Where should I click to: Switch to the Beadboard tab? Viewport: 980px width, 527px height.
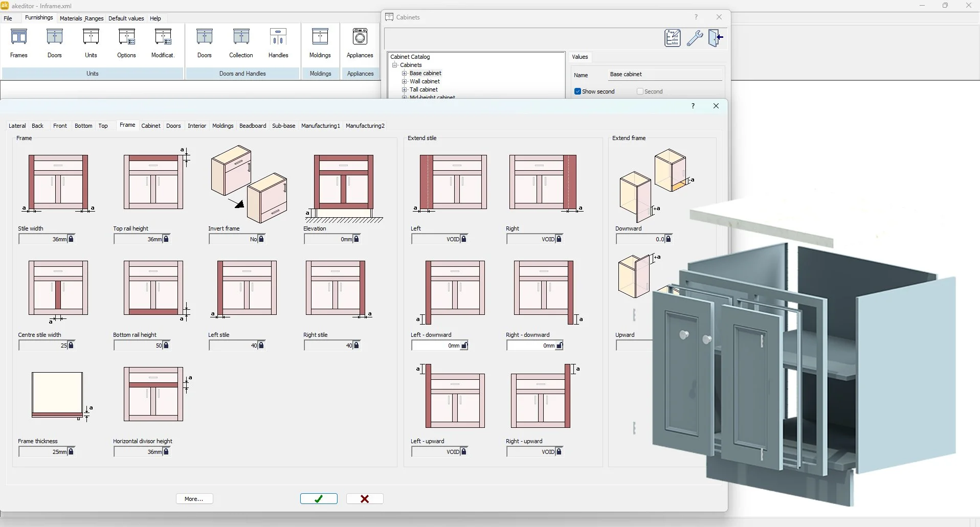[253, 126]
